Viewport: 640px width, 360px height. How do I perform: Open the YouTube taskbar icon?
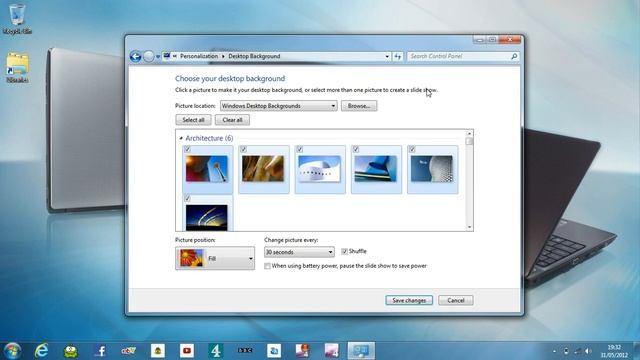click(x=187, y=351)
